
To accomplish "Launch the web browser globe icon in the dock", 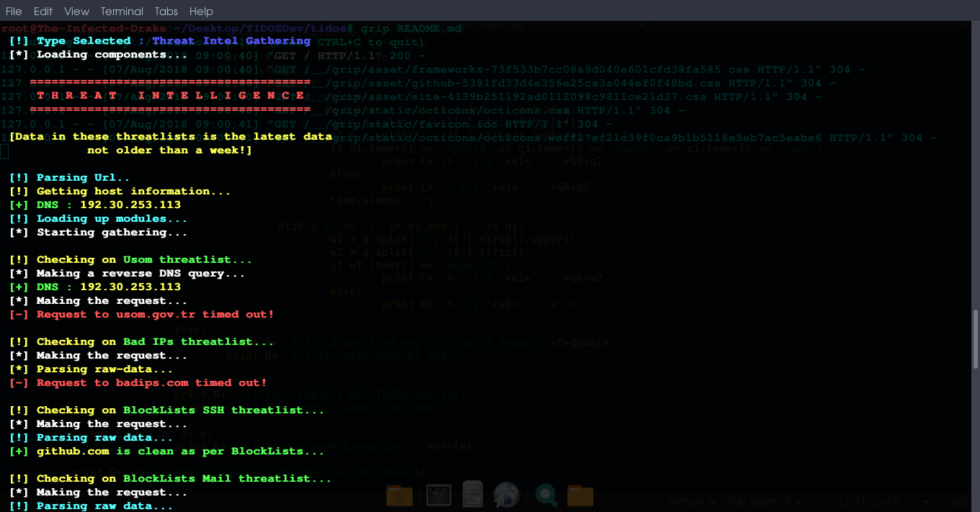I will pyautogui.click(x=507, y=495).
